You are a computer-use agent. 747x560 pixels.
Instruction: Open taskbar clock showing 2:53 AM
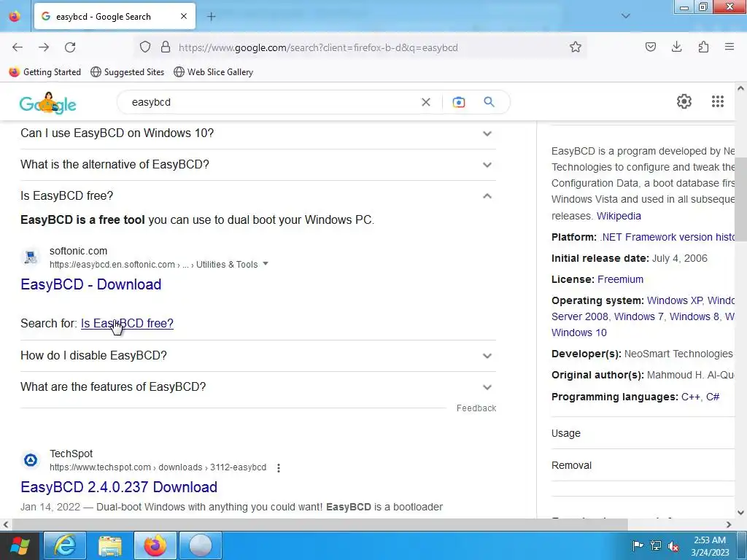710,546
